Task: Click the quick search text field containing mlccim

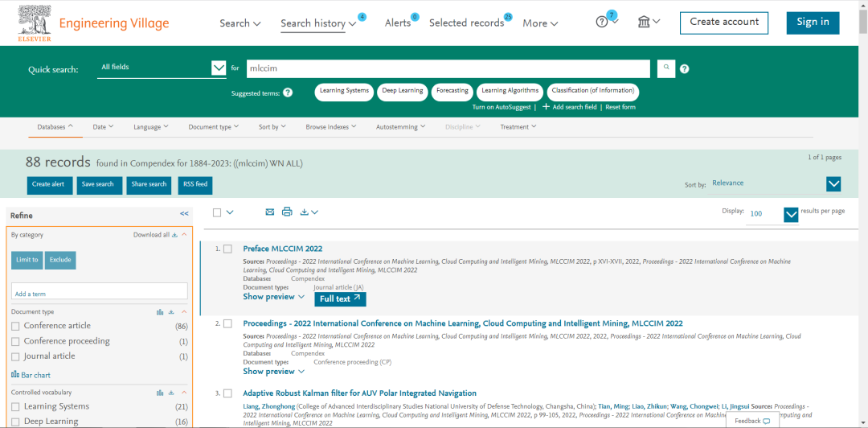Action: pyautogui.click(x=448, y=68)
